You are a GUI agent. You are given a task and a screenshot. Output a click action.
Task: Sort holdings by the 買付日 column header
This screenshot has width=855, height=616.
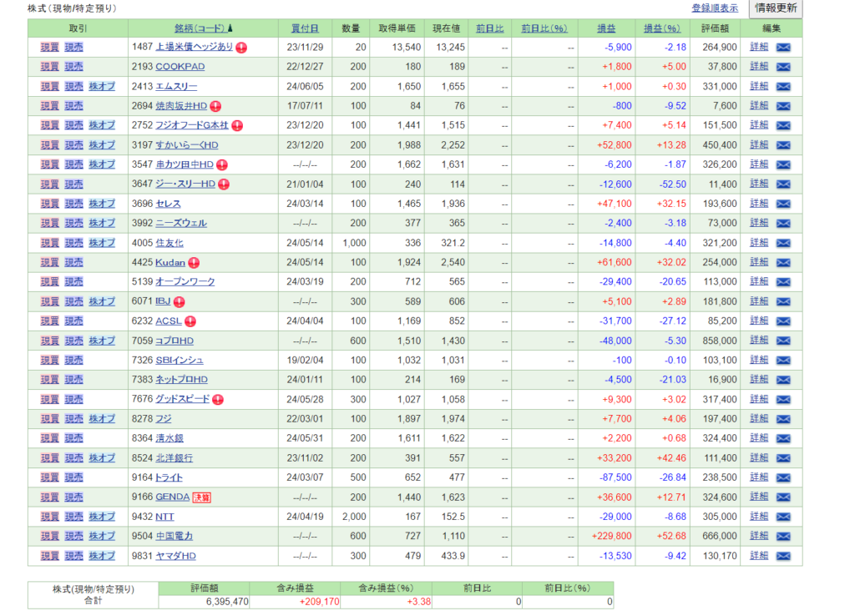(304, 28)
